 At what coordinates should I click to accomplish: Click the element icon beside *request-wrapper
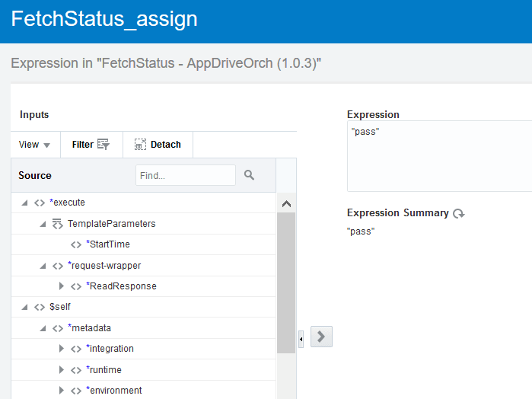58,266
